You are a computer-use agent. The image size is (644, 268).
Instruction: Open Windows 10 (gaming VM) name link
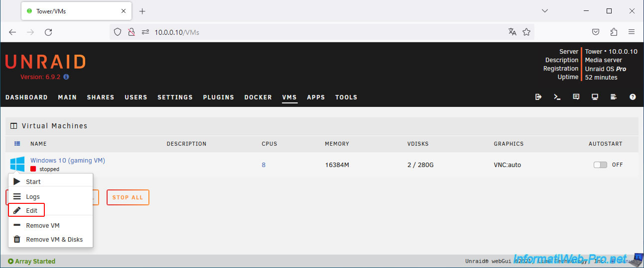(x=68, y=160)
